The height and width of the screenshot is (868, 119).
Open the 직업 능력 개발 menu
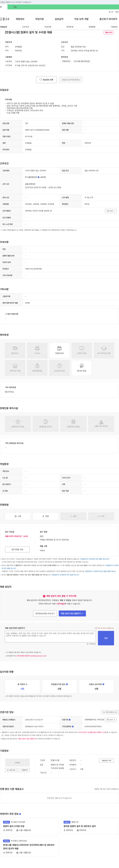(81, 19)
